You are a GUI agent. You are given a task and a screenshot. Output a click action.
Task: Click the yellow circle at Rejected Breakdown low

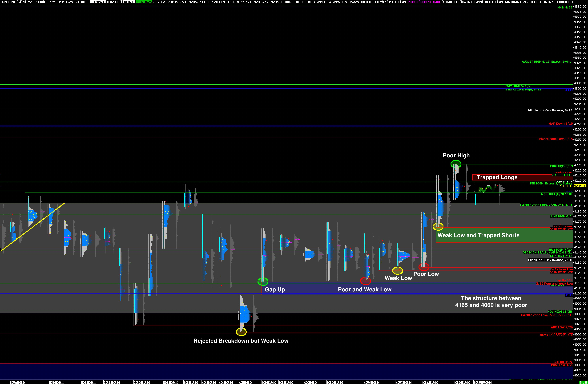(x=241, y=332)
